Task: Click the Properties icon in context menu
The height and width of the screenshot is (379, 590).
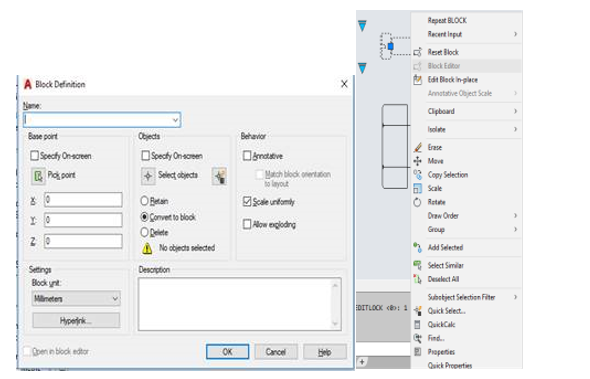Action: click(417, 352)
